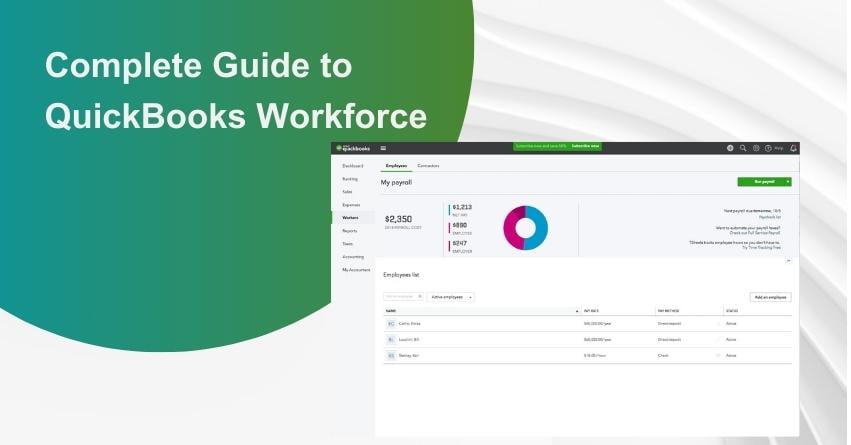This screenshot has height=445, width=851.
Task: Open Reports in the sidebar
Action: pos(350,231)
